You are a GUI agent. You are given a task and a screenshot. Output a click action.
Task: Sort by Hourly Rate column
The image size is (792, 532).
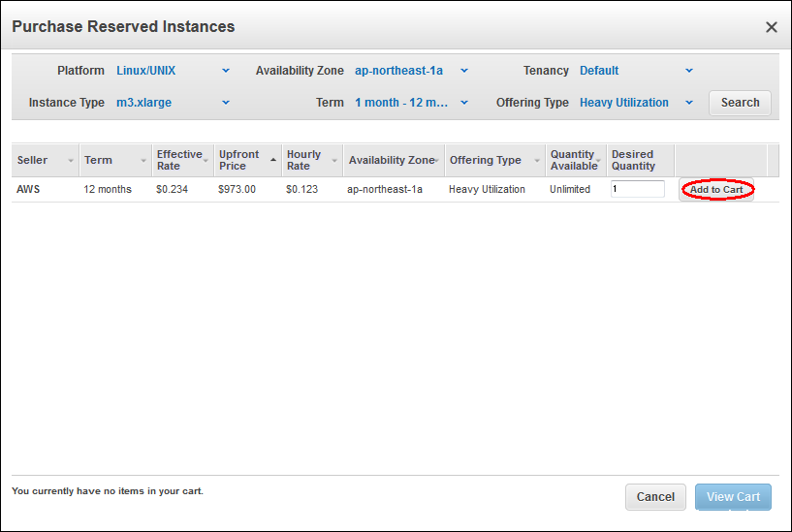pyautogui.click(x=311, y=161)
